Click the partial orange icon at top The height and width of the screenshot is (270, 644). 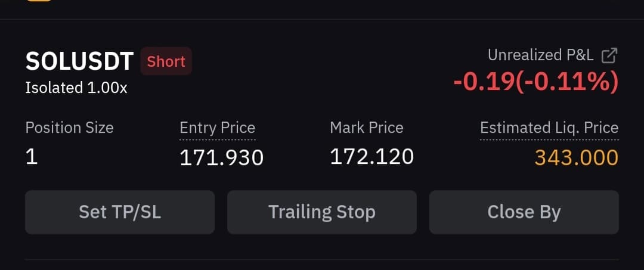[38, 1]
